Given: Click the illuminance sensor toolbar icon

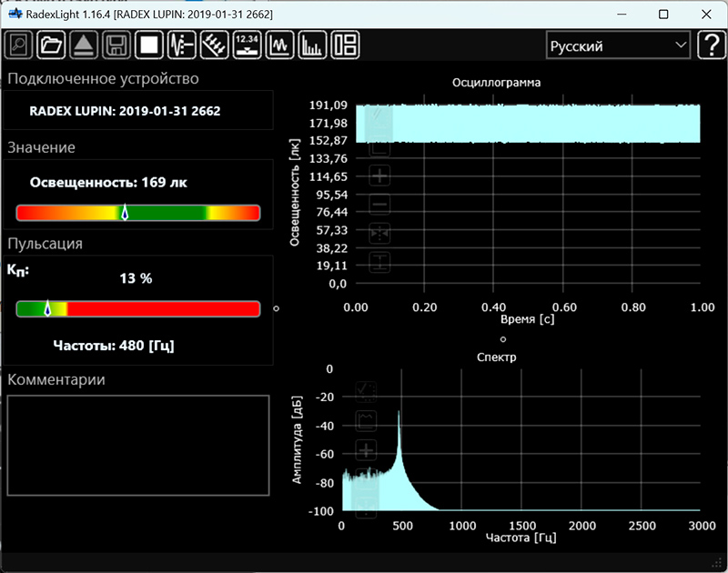Looking at the screenshot, I should [215, 45].
